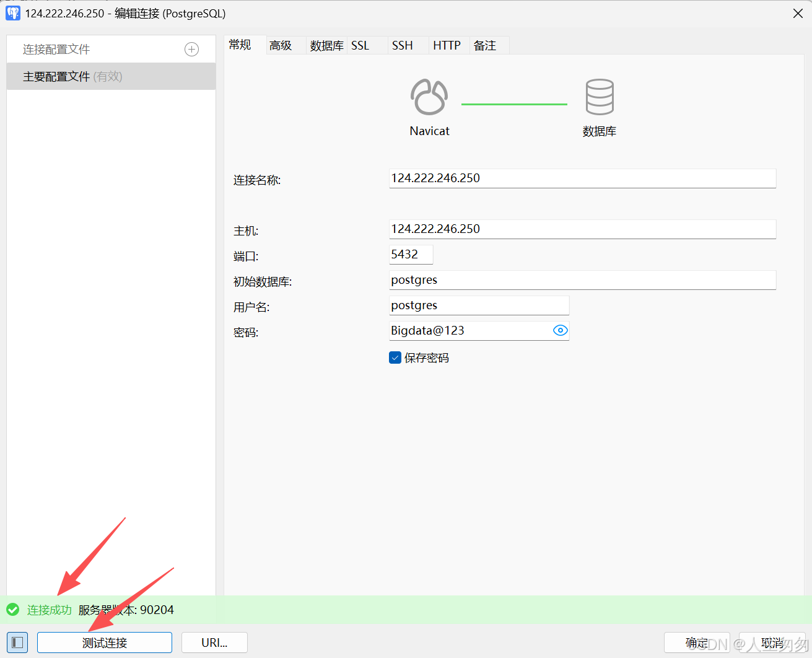Click the 端口 field showing 5432
This screenshot has width=812, height=658.
[411, 255]
